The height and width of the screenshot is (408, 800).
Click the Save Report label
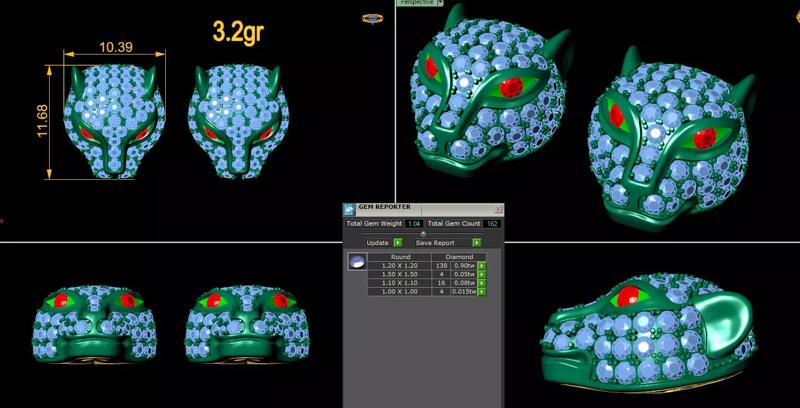click(435, 243)
